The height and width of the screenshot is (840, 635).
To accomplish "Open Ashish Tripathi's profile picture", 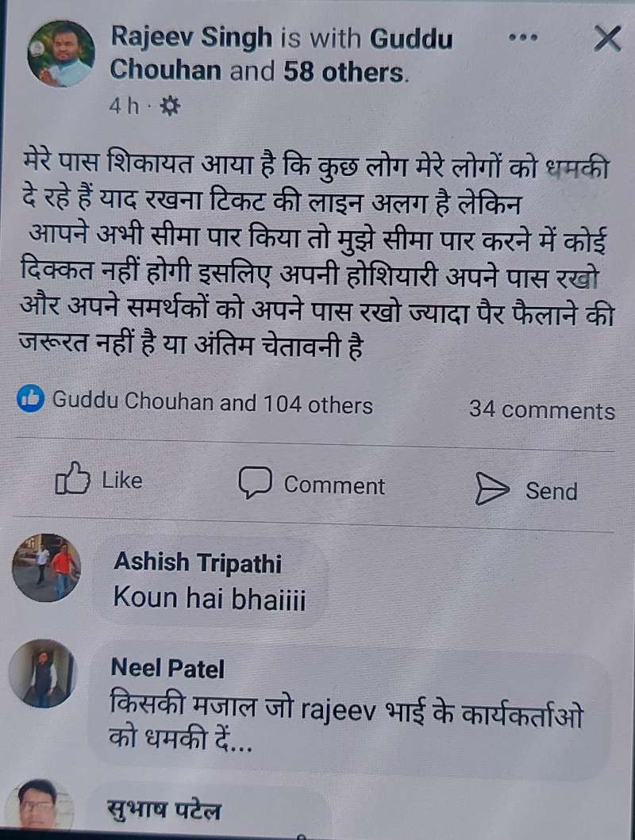I will 47,568.
